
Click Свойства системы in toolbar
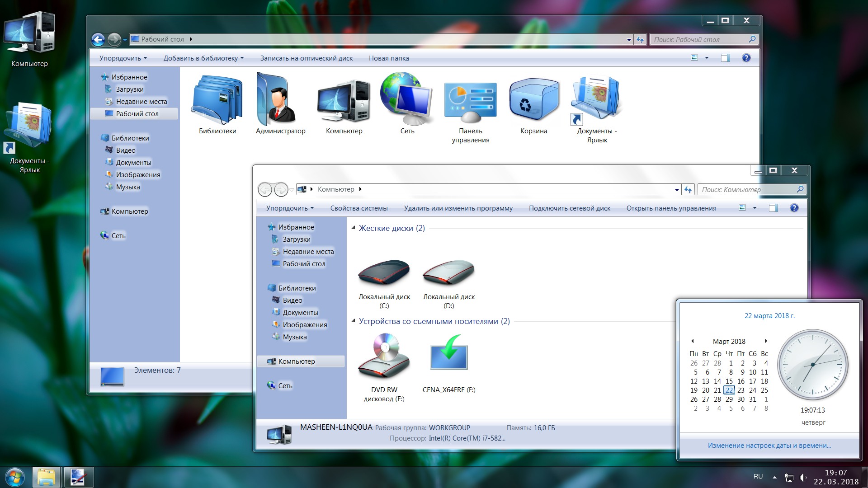[359, 208]
